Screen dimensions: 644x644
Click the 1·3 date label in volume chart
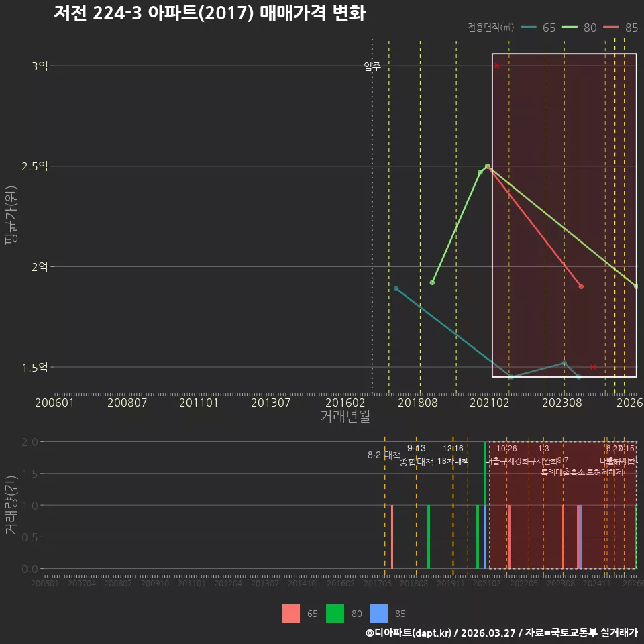click(543, 449)
